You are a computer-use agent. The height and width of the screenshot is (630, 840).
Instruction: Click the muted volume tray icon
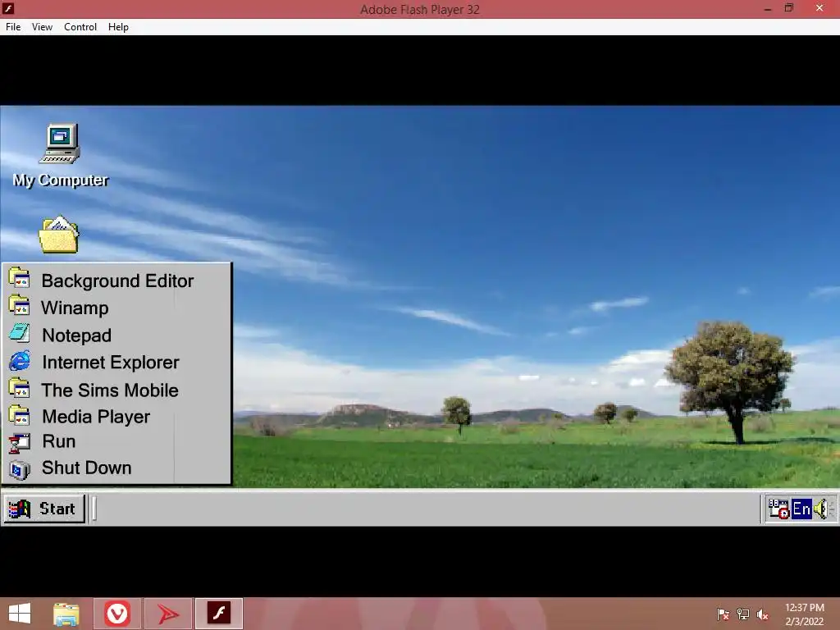763,614
